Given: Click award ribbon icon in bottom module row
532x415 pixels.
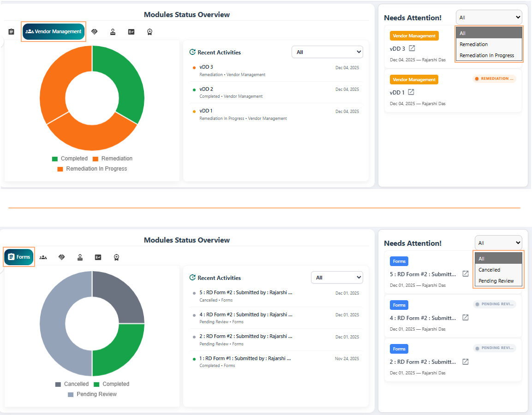Looking at the screenshot, I should [x=117, y=257].
